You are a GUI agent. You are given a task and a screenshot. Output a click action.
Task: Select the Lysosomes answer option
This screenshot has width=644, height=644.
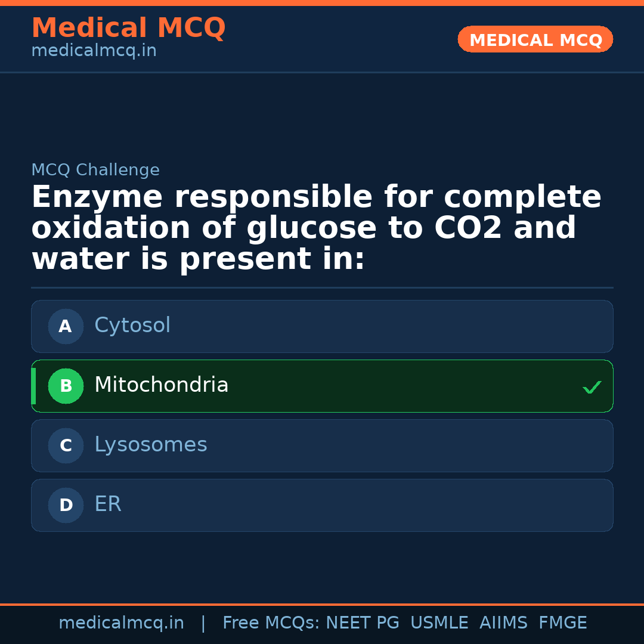(322, 445)
